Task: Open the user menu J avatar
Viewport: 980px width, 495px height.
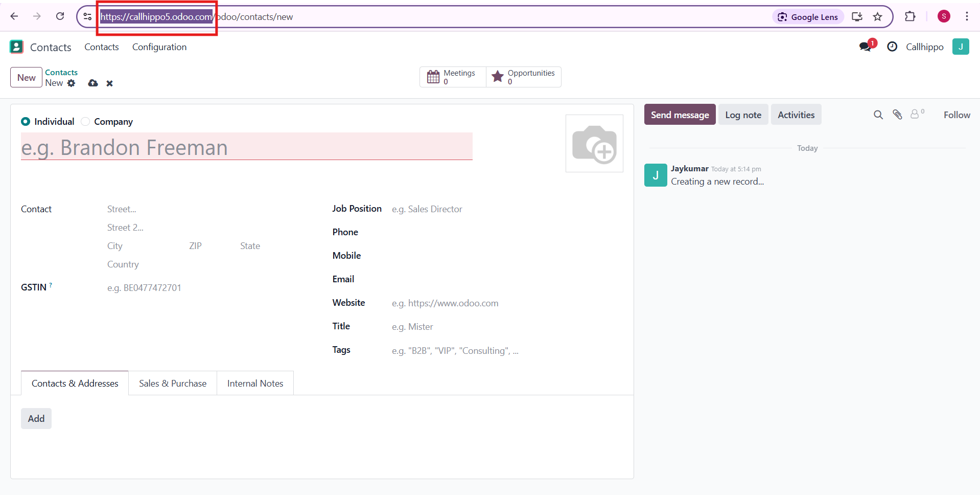Action: tap(961, 47)
